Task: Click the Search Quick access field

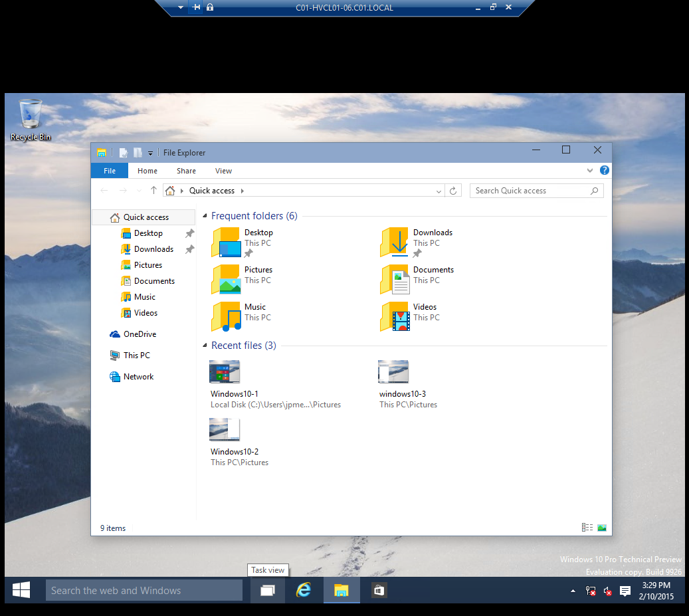Action: pyautogui.click(x=530, y=191)
